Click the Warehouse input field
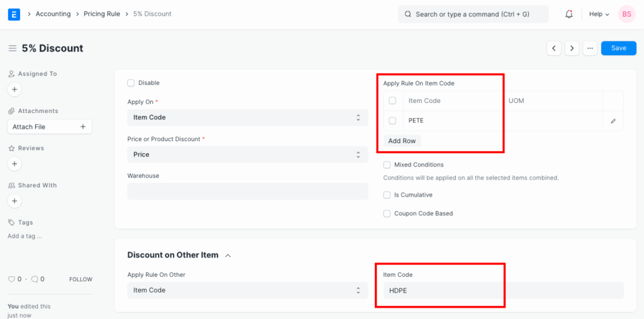Screen dimensions: 644x319 point(247,192)
